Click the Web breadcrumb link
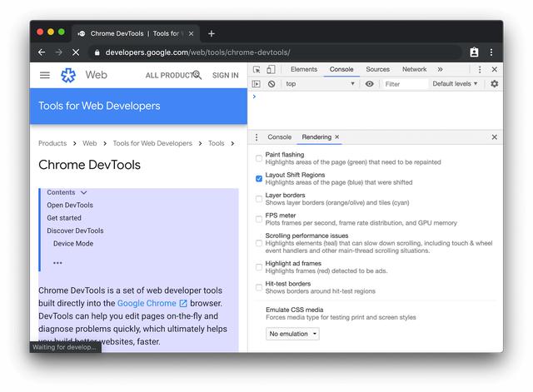Screen dimensions: 533x392 [90, 143]
